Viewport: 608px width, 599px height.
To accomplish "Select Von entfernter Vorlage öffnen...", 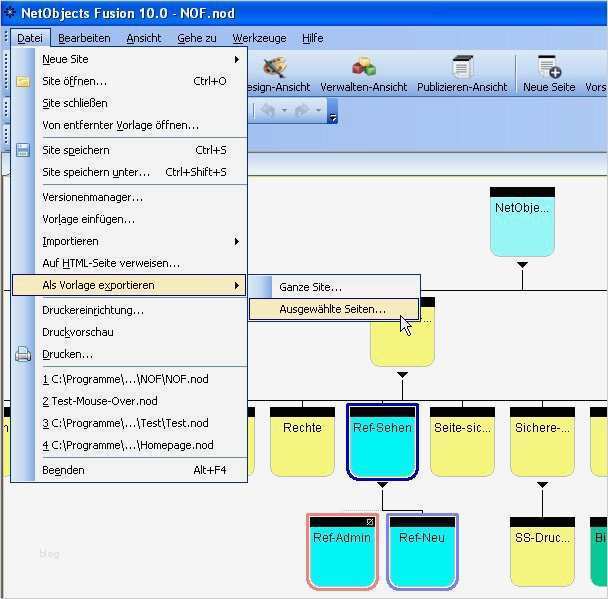I will pos(129,126).
